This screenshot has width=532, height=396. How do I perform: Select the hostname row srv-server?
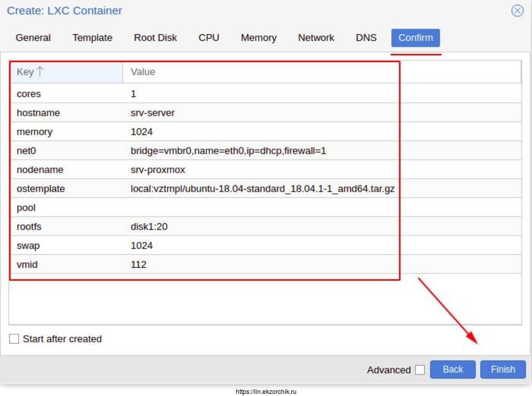[x=153, y=113]
